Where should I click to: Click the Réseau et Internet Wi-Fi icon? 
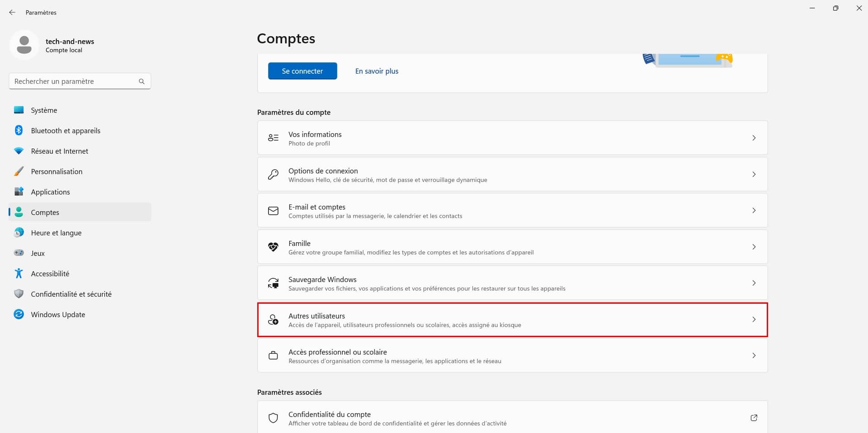[19, 151]
